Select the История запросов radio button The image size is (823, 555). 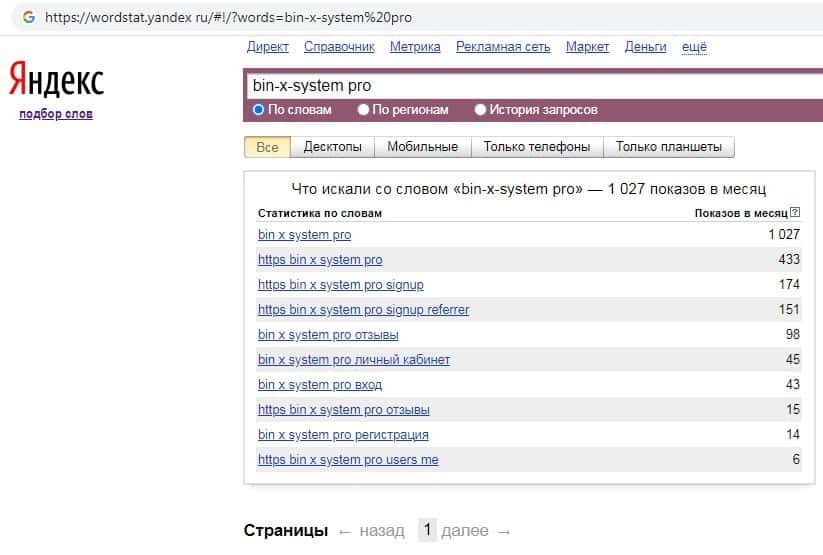tap(481, 110)
